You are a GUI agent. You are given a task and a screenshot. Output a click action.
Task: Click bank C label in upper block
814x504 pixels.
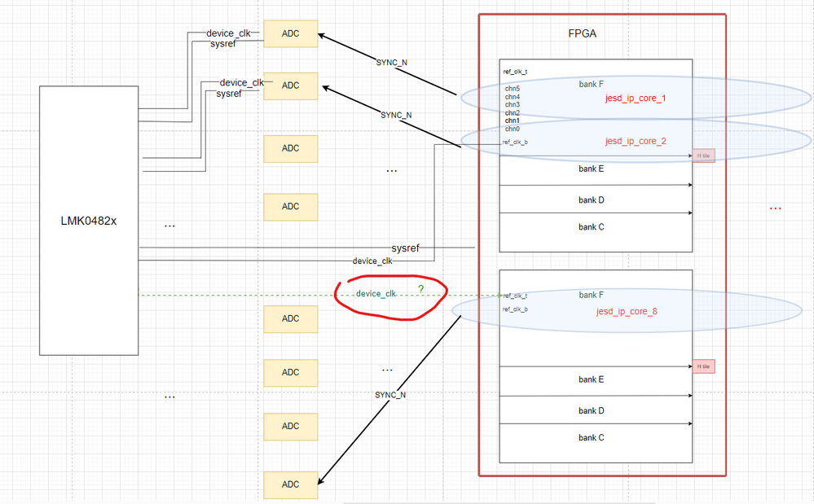click(592, 227)
